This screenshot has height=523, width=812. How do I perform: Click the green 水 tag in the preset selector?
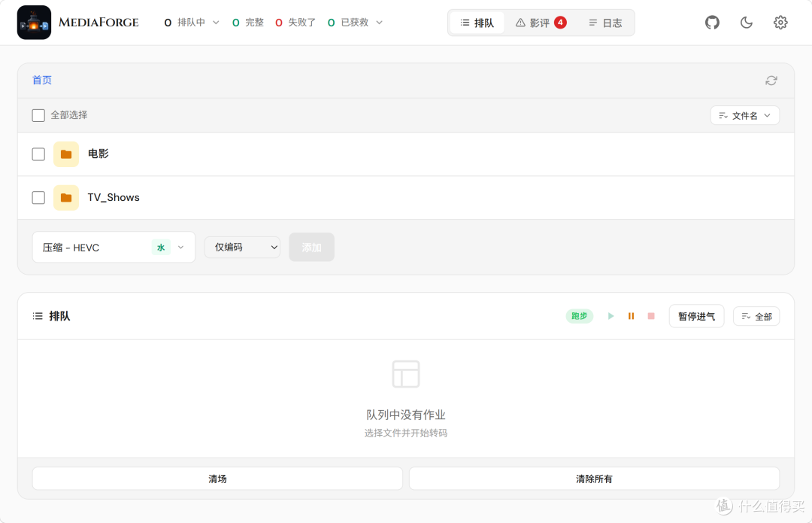161,248
